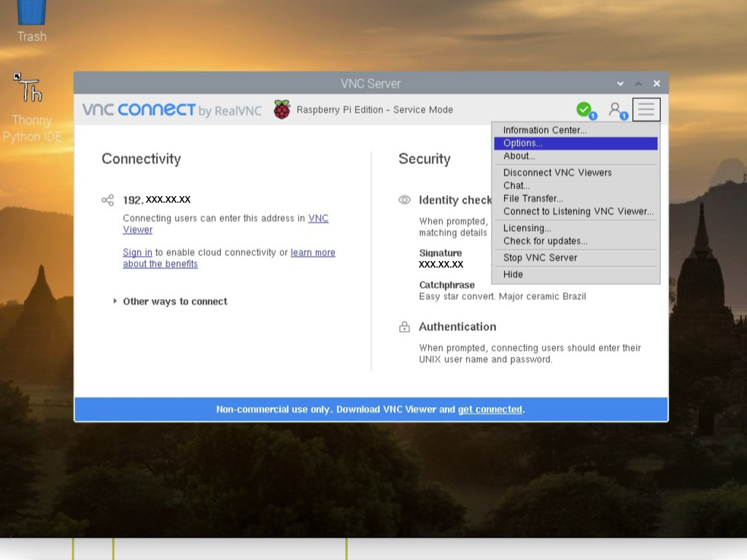
Task: Click the get connected link
Action: [489, 410]
